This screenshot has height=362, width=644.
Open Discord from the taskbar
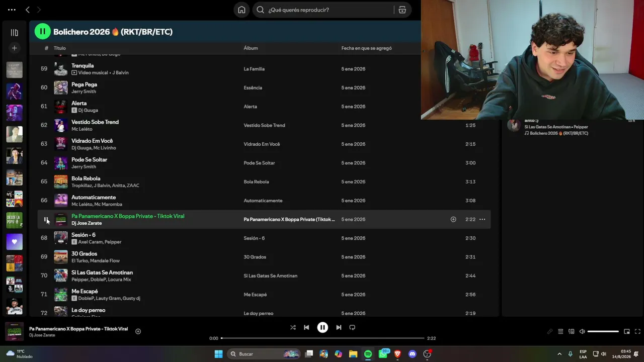point(413,354)
